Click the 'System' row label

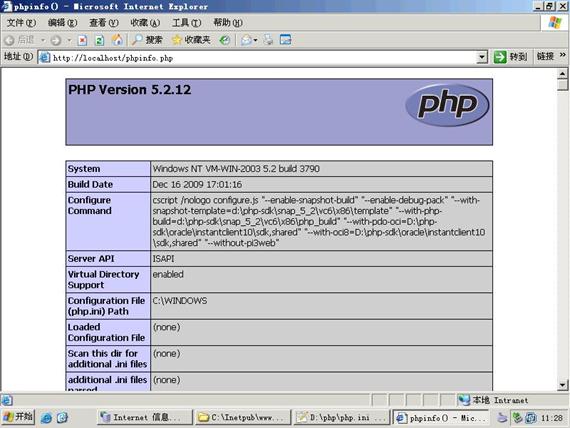tap(84, 169)
